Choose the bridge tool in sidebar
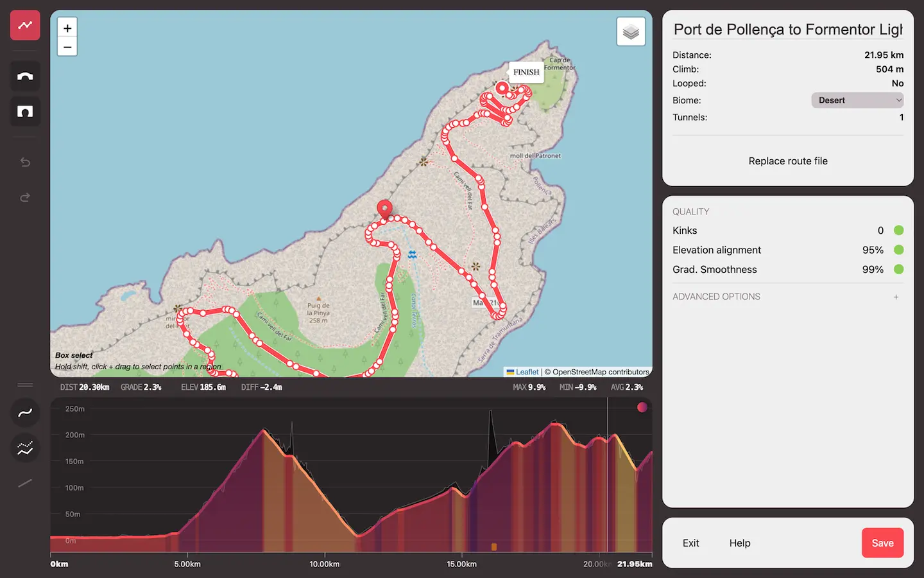The image size is (924, 578). [25, 76]
